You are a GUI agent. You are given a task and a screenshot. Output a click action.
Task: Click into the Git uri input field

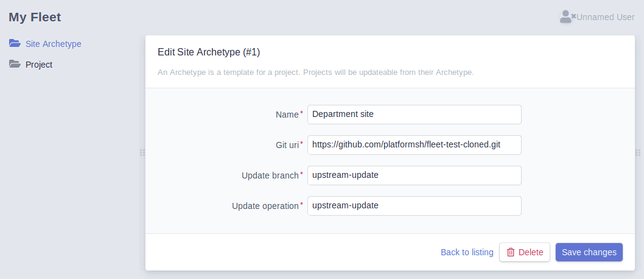click(415, 144)
